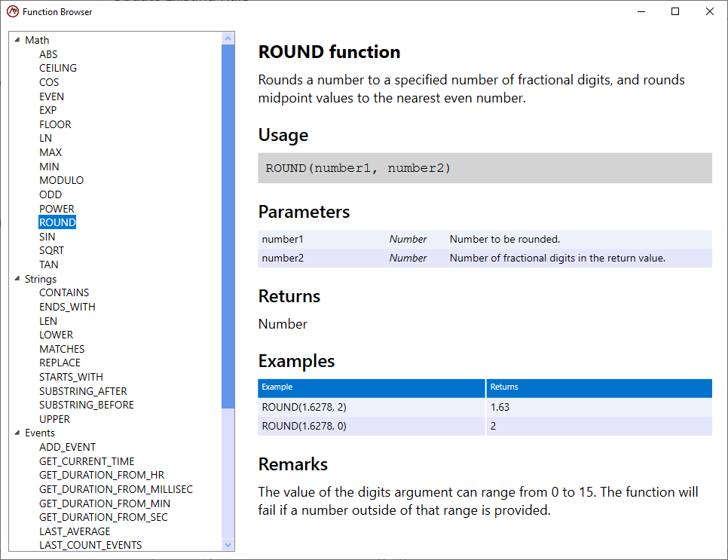Click the Strings category label
The width and height of the screenshot is (728, 560).
pyautogui.click(x=41, y=279)
